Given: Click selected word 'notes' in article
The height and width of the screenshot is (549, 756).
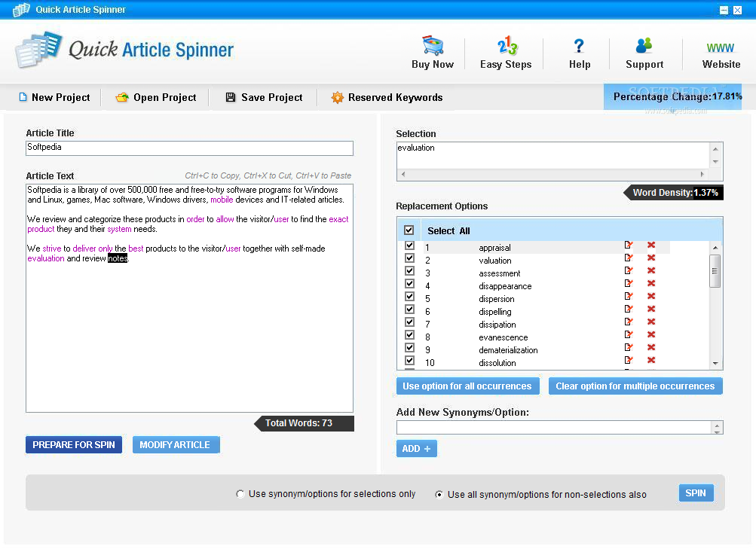Looking at the screenshot, I should click(118, 258).
